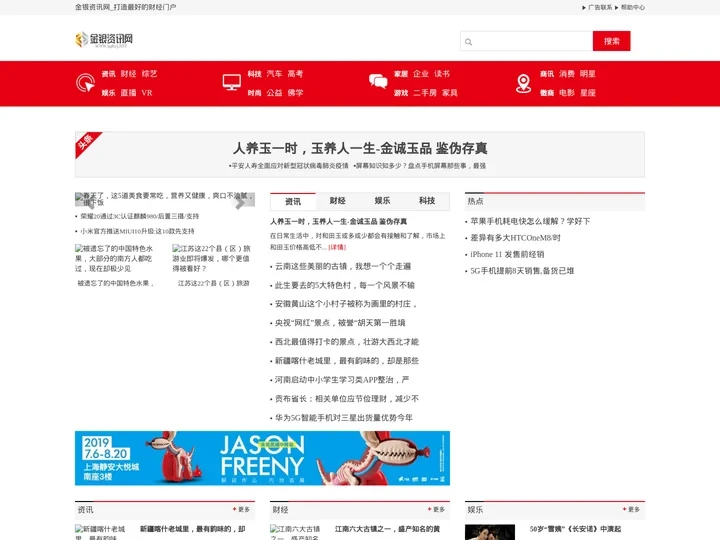The height and width of the screenshot is (540, 720).
Task: Open 家居 in red navigation bar
Action: coord(401,74)
